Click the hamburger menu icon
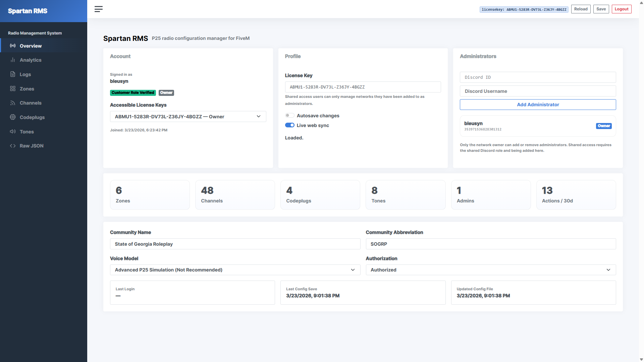This screenshot has height=362, width=644. (x=98, y=9)
